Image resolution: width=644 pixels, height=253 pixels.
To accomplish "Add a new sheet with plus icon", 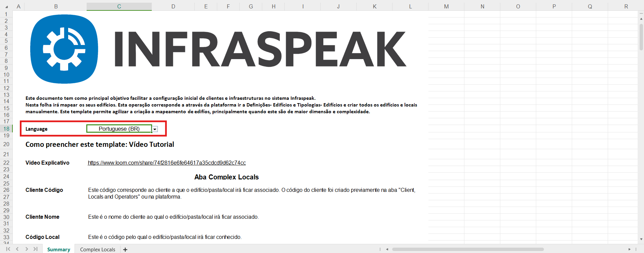I will tap(125, 249).
